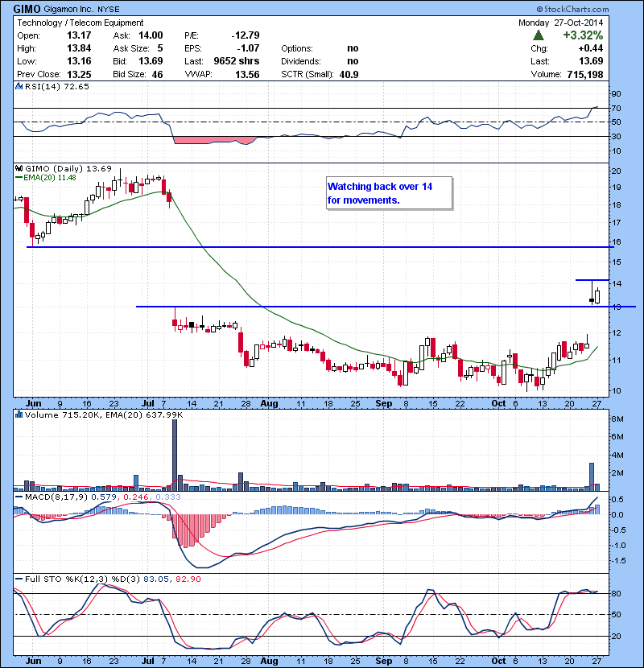
Task: Click the Options value no
Action: pos(353,48)
